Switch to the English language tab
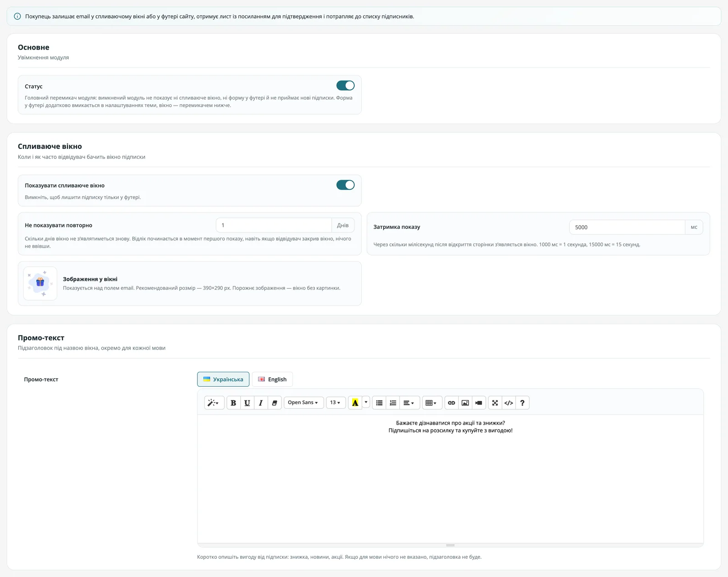 point(272,379)
